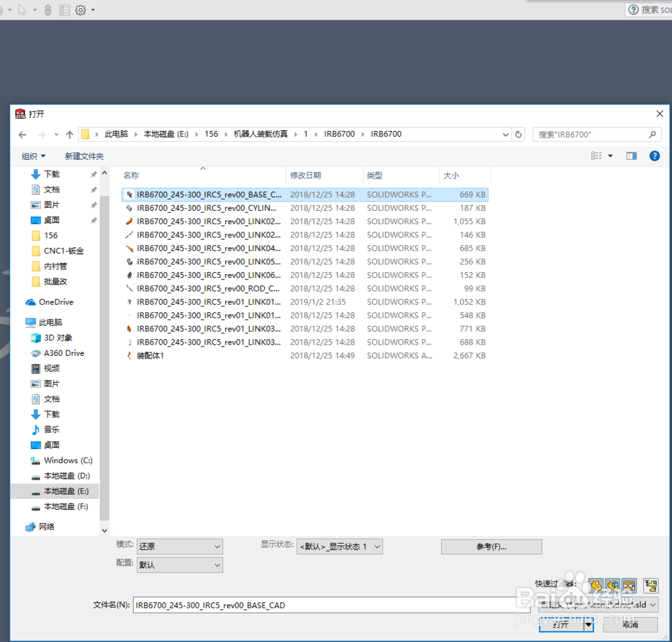Image resolution: width=672 pixels, height=642 pixels.
Task: Select the file dated 2019/1/2 21:35
Action: click(x=305, y=302)
